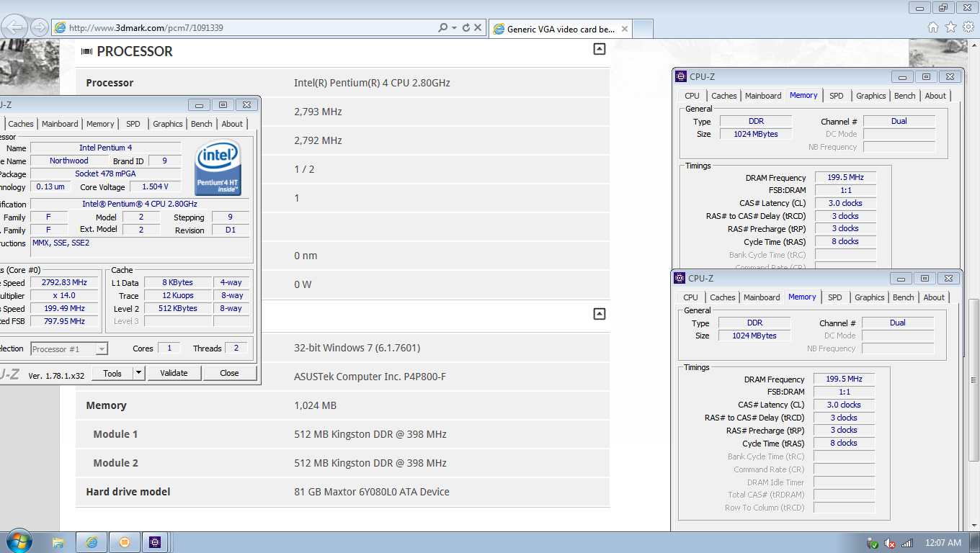The image size is (980, 553).
Task: Click the DRAM Frequency 199.5 MHz value in upper CPU-Z
Action: click(846, 177)
